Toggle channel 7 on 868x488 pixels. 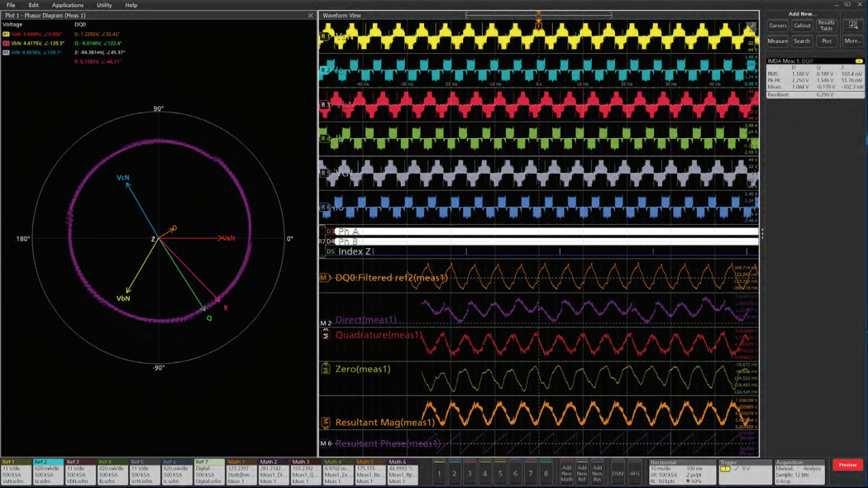click(x=530, y=472)
